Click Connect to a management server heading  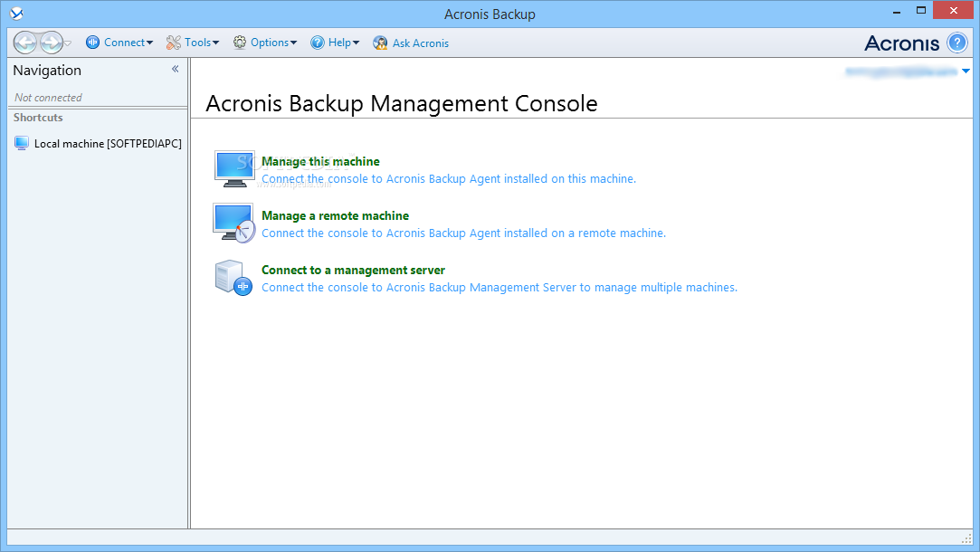(353, 270)
